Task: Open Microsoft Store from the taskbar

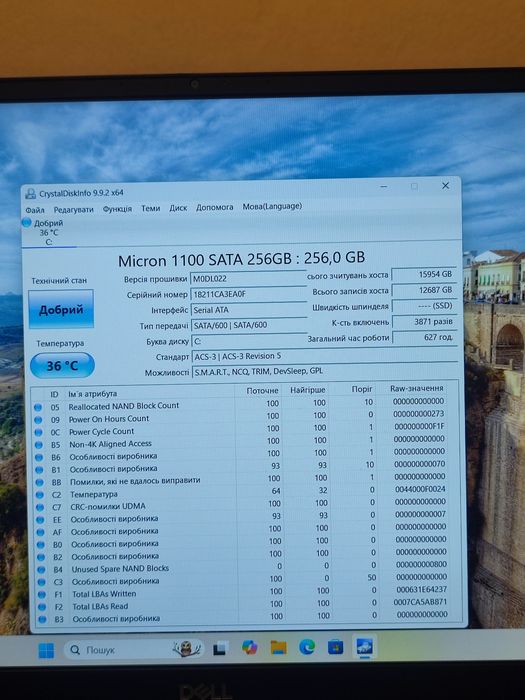Action: coord(336,646)
